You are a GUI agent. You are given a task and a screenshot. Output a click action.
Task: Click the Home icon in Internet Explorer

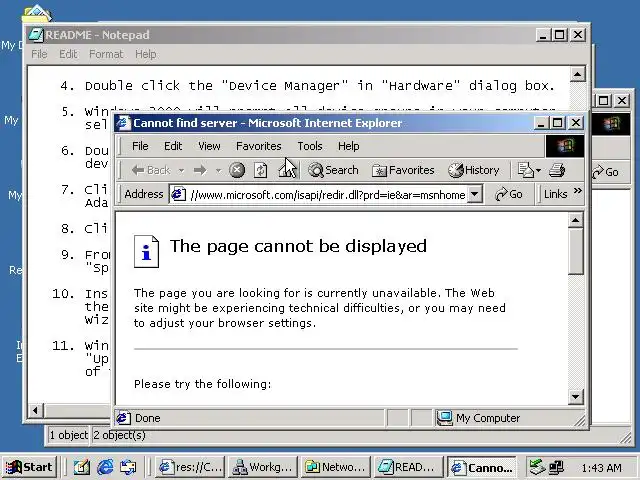tap(287, 170)
